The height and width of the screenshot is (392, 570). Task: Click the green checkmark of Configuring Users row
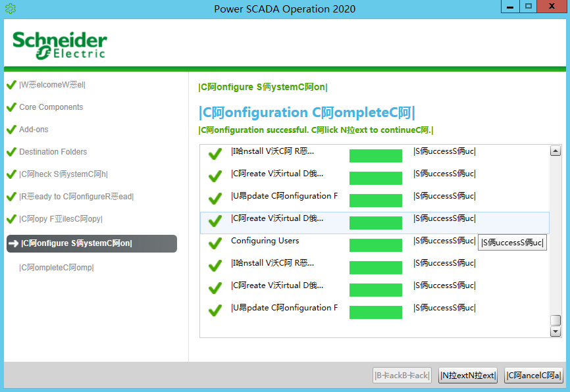click(215, 243)
